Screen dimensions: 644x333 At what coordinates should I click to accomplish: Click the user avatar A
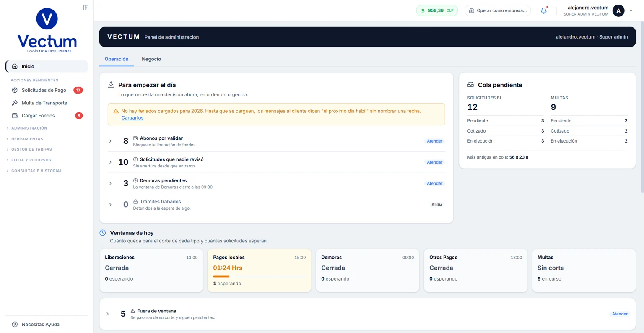[x=618, y=10]
